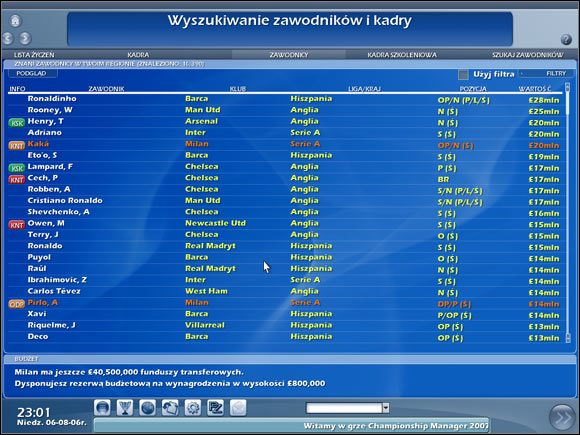
Task: Go to the home screen icon
Action: 15,20
